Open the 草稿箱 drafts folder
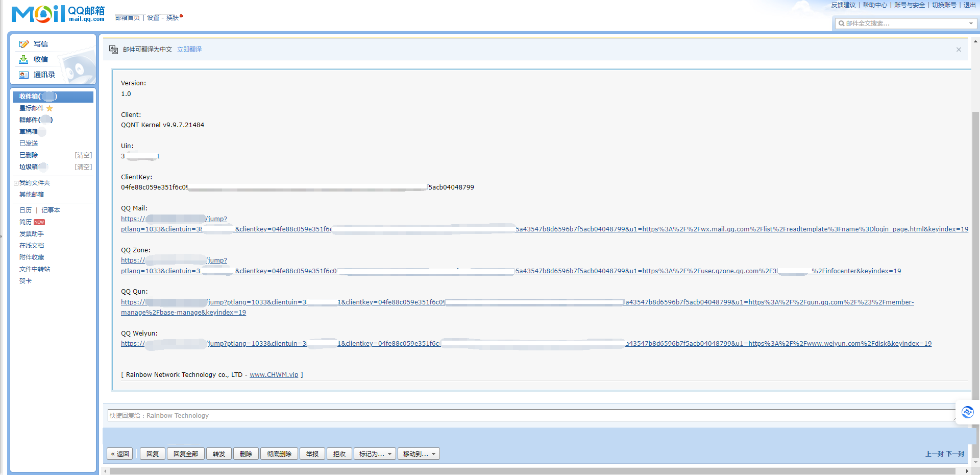The image size is (980, 475). point(29,132)
